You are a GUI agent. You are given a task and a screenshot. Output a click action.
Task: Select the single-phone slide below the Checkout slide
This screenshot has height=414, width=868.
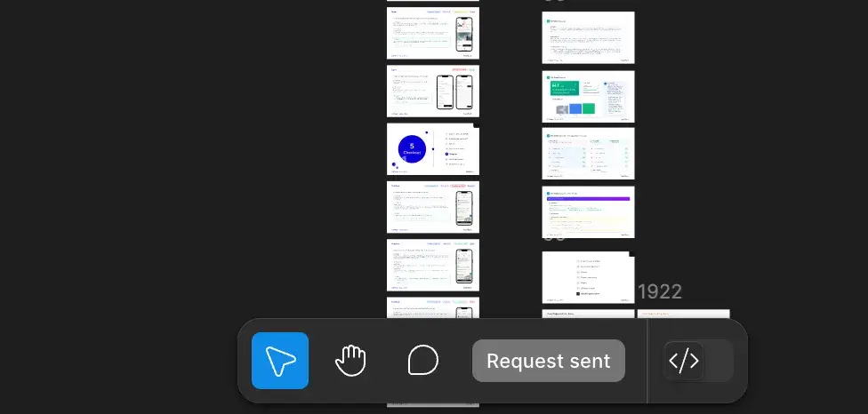coord(433,207)
